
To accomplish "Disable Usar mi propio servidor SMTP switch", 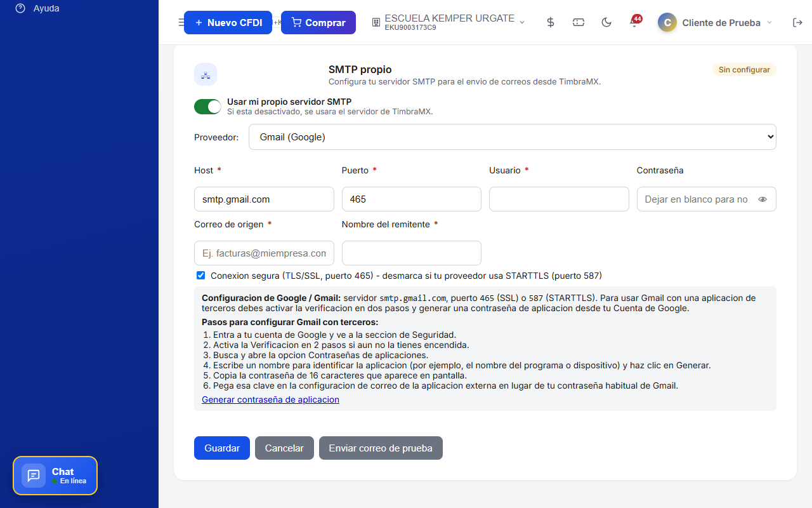I will [x=207, y=106].
